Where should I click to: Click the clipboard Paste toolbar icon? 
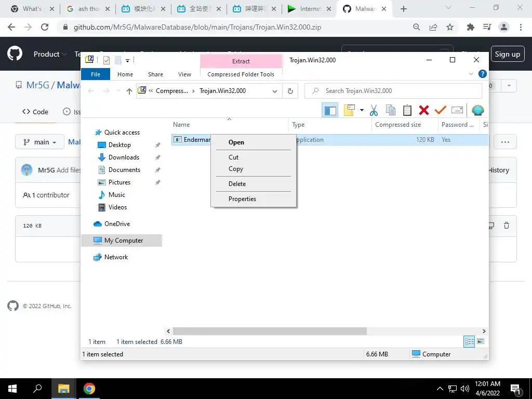click(407, 110)
